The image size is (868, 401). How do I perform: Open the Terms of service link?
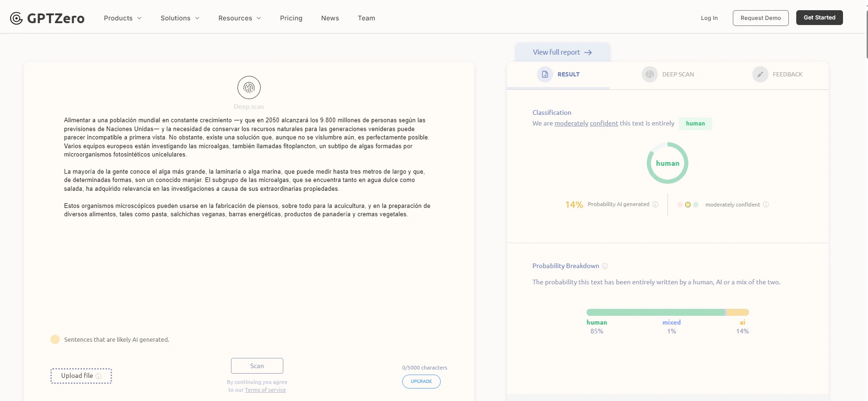tap(265, 390)
